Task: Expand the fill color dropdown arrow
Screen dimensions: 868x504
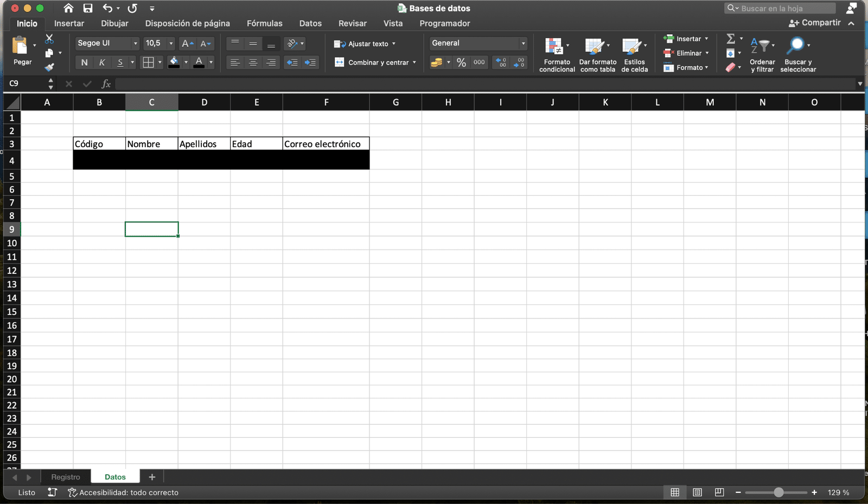Action: point(185,62)
